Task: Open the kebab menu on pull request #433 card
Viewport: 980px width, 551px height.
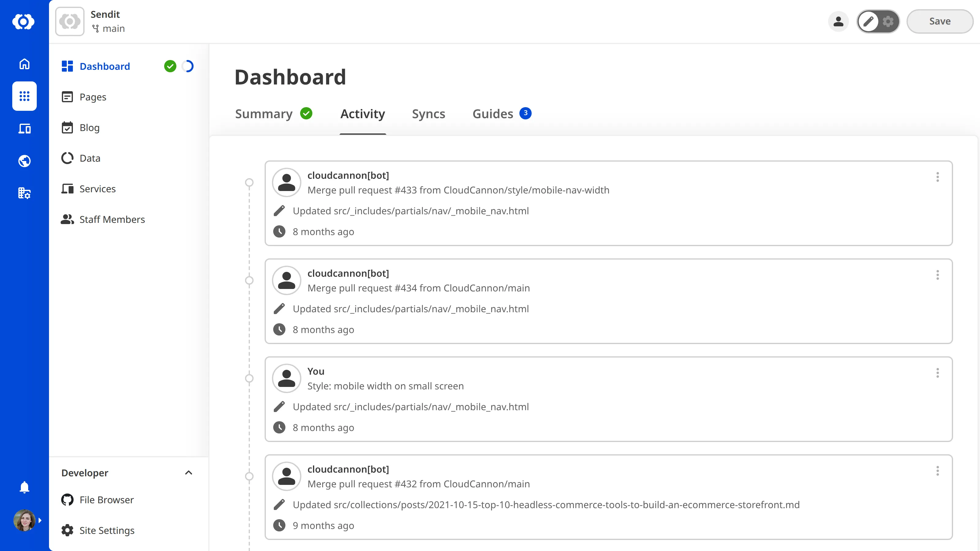Action: point(937,177)
